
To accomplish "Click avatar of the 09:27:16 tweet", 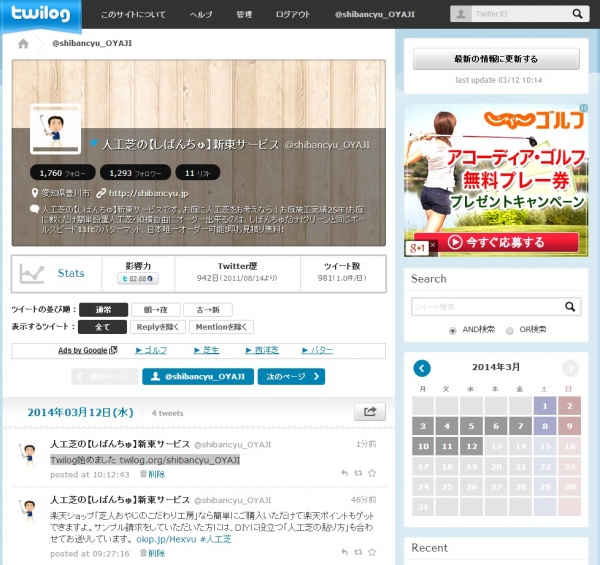I will tap(29, 510).
